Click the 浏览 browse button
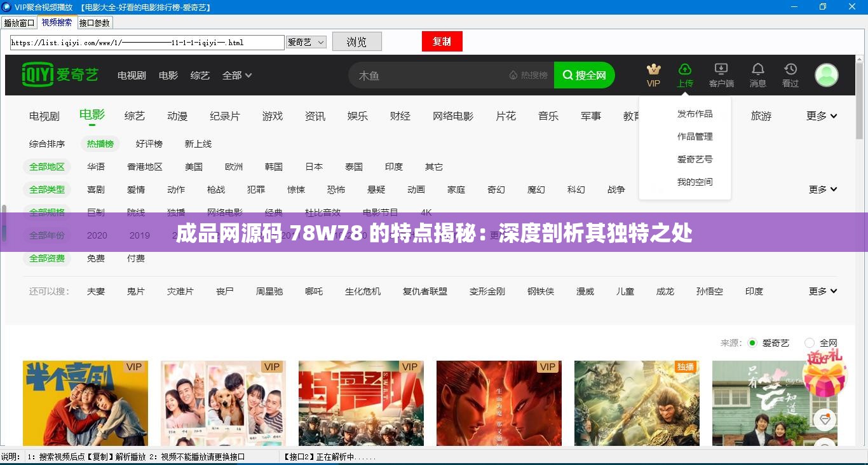Image resolution: width=868 pixels, height=465 pixels. 356,41
